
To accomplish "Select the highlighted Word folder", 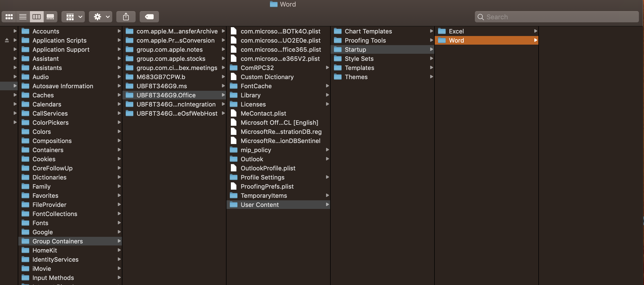I will [487, 40].
